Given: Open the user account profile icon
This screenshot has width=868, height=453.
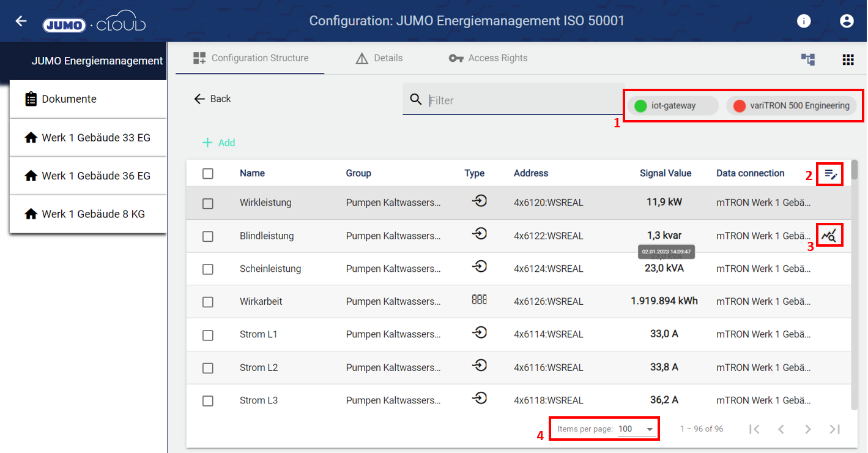Looking at the screenshot, I should (847, 21).
